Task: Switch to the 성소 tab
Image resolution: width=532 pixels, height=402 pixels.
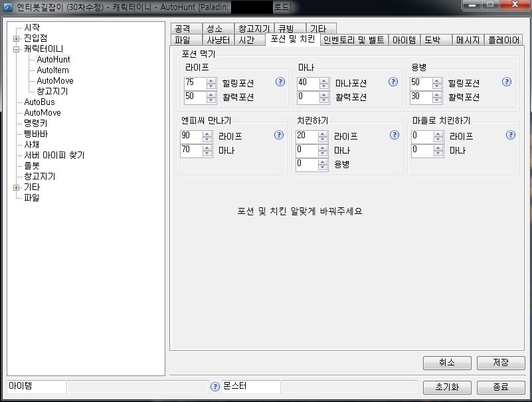Action: pos(218,28)
